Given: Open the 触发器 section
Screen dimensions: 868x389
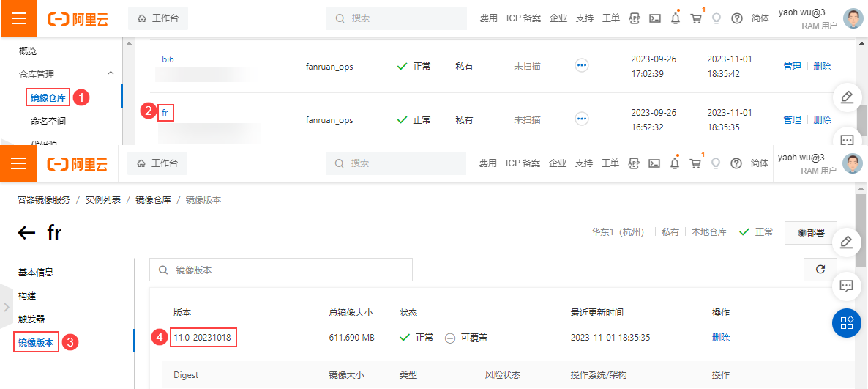Looking at the screenshot, I should 31,319.
